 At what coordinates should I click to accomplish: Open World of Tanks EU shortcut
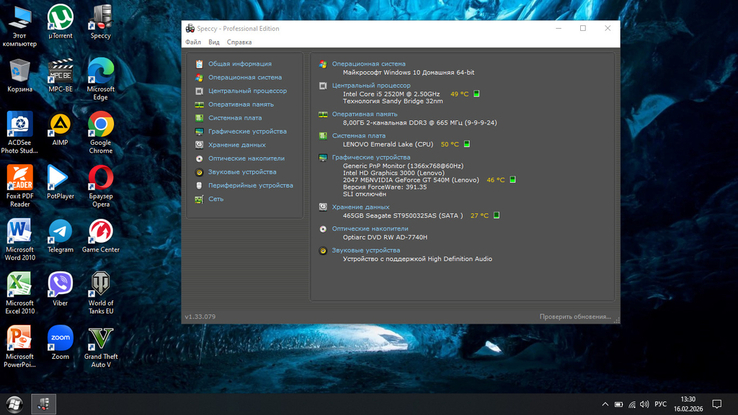click(x=101, y=293)
